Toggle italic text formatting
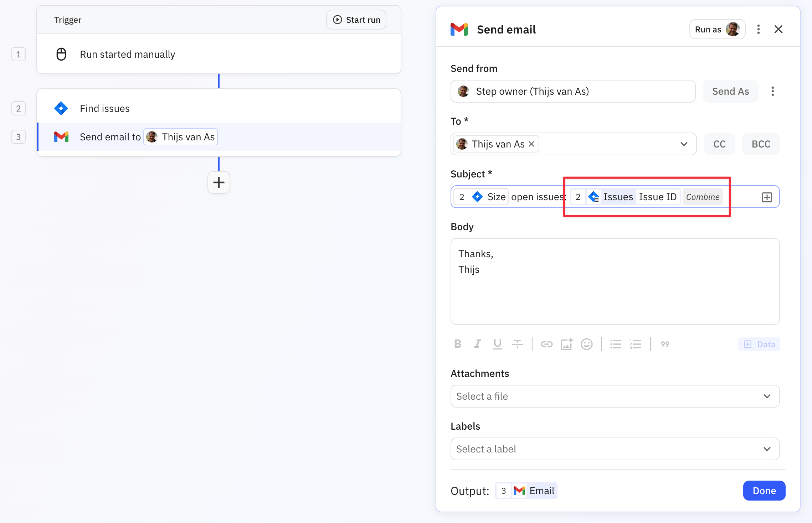 [x=477, y=344]
